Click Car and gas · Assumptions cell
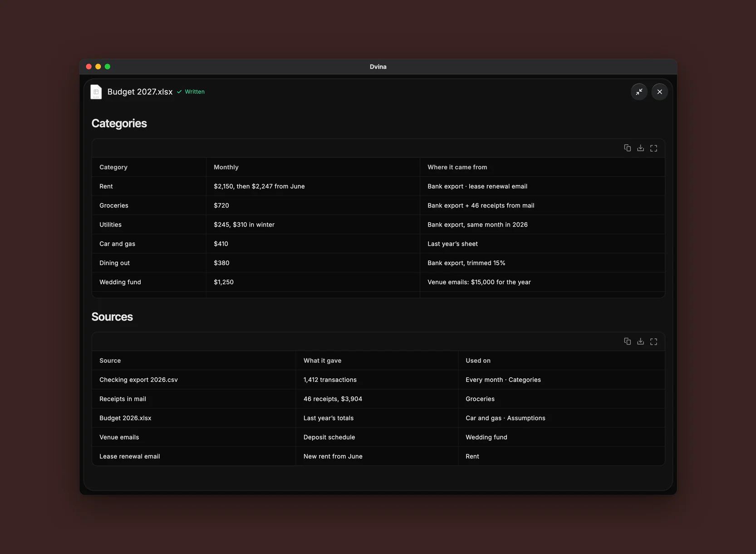The width and height of the screenshot is (756, 554). [561, 418]
